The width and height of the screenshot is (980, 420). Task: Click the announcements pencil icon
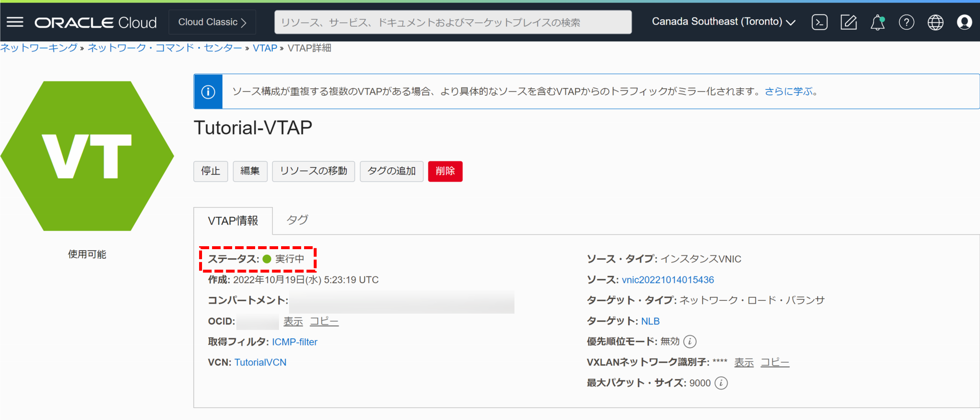coord(848,22)
